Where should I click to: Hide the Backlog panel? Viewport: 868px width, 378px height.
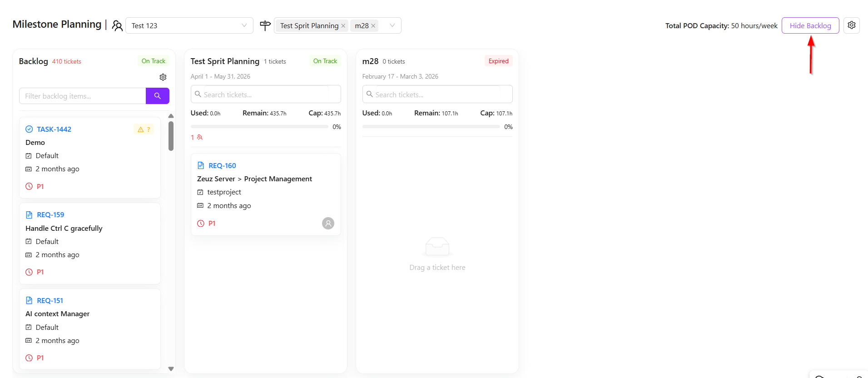tap(810, 25)
